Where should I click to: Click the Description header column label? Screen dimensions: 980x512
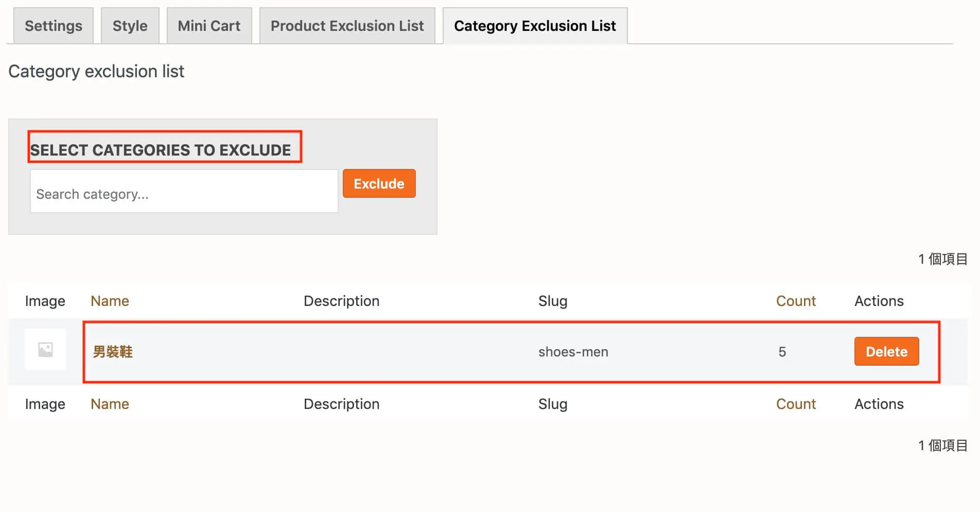click(341, 301)
